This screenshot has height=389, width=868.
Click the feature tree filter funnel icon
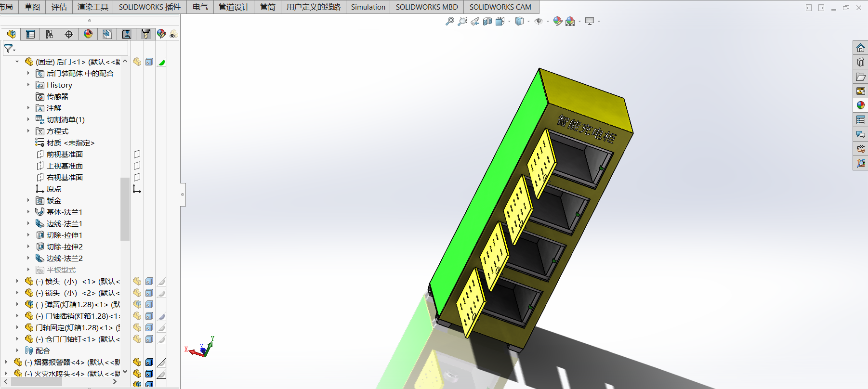click(9, 49)
